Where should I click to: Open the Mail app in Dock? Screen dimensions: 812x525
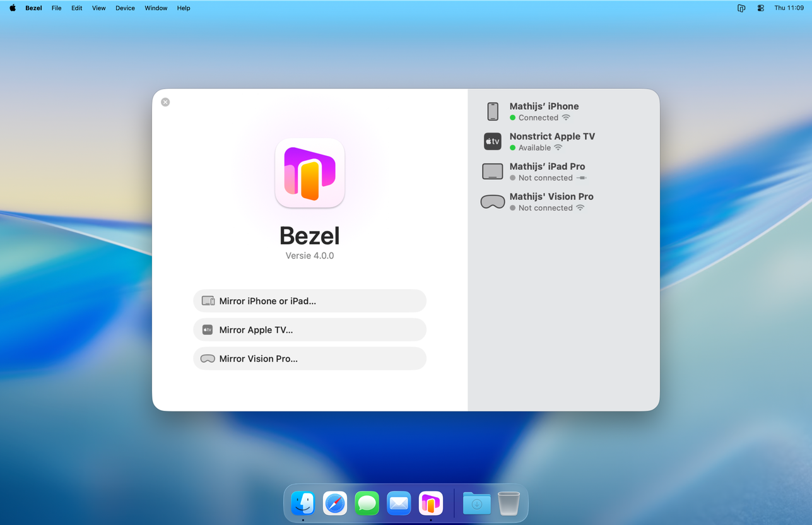399,504
